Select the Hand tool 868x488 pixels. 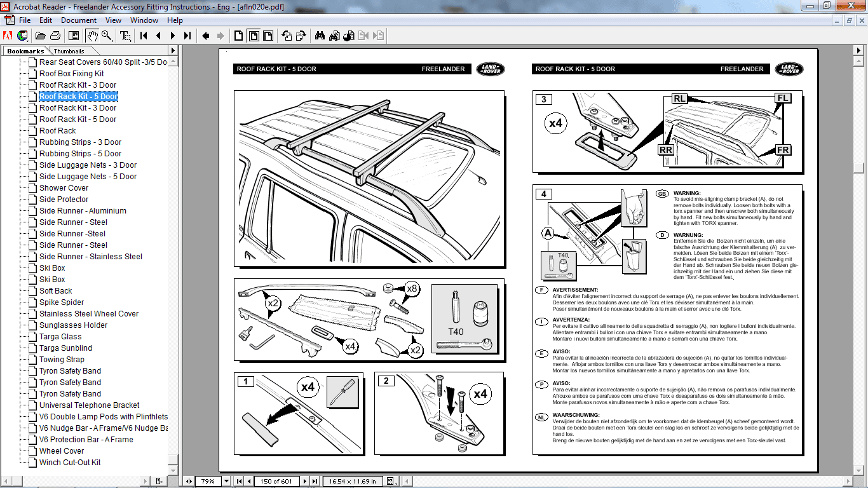[x=92, y=36]
